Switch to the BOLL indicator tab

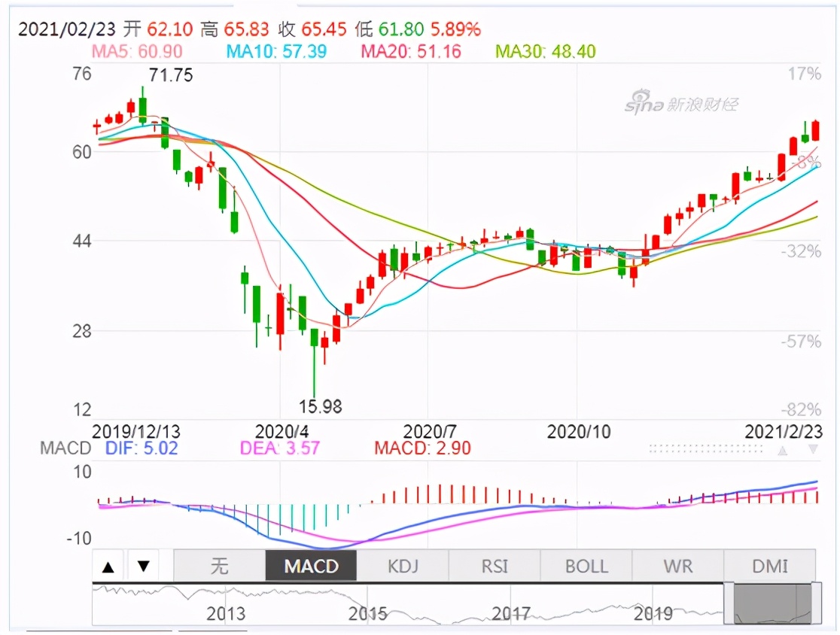586,566
